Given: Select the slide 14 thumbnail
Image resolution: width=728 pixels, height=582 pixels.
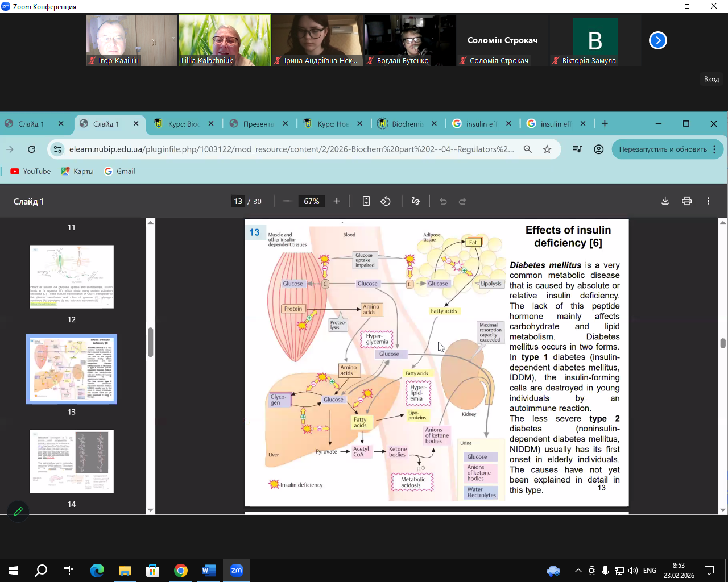Looking at the screenshot, I should (x=72, y=461).
